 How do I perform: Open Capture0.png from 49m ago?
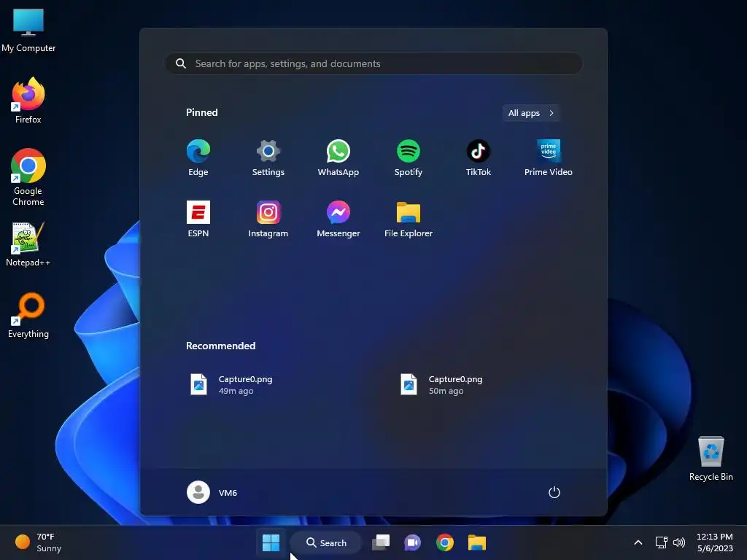[231, 385]
